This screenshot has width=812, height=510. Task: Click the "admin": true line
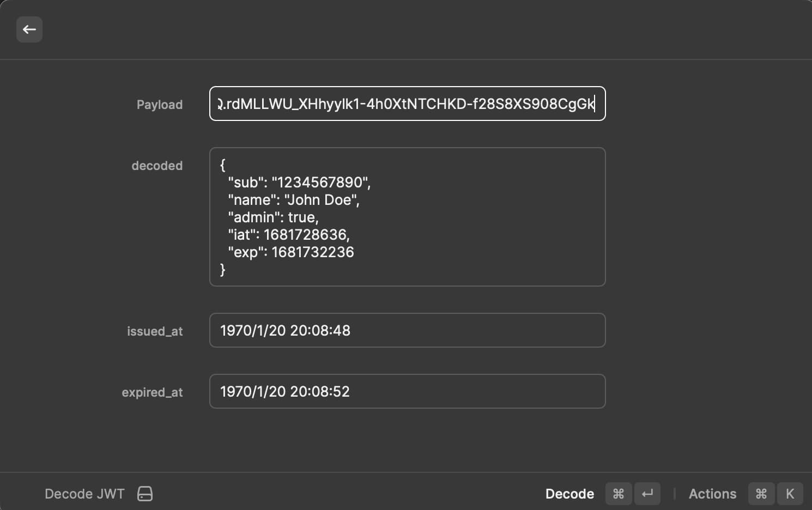(273, 217)
